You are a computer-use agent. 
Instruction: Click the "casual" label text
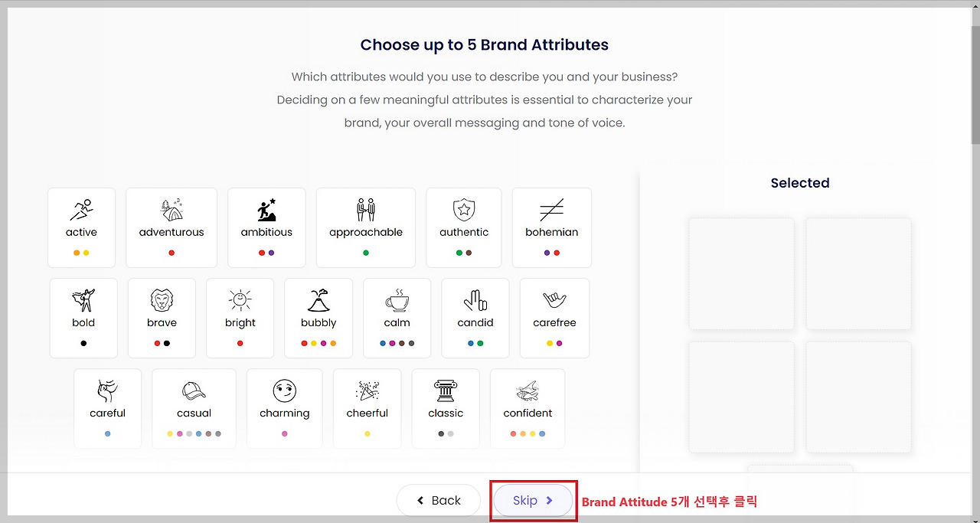(194, 413)
